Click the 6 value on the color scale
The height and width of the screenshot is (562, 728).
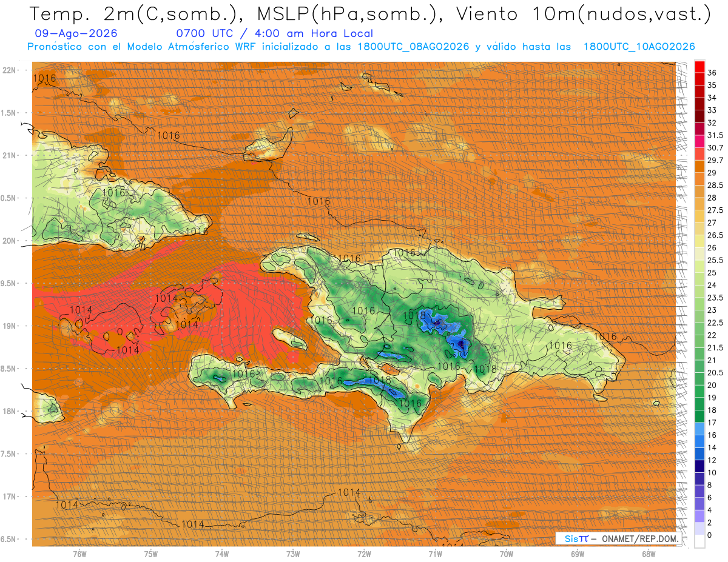[x=710, y=497]
